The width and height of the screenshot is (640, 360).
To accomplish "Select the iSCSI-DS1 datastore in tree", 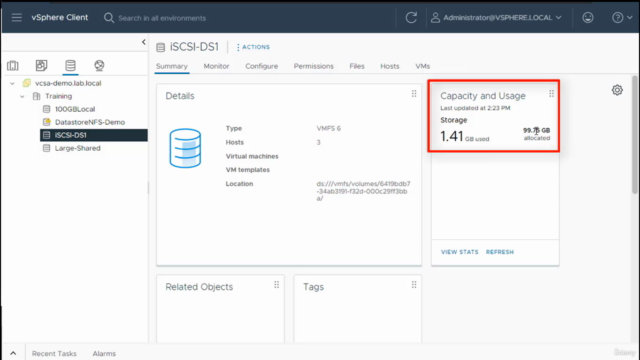I will tap(94, 135).
